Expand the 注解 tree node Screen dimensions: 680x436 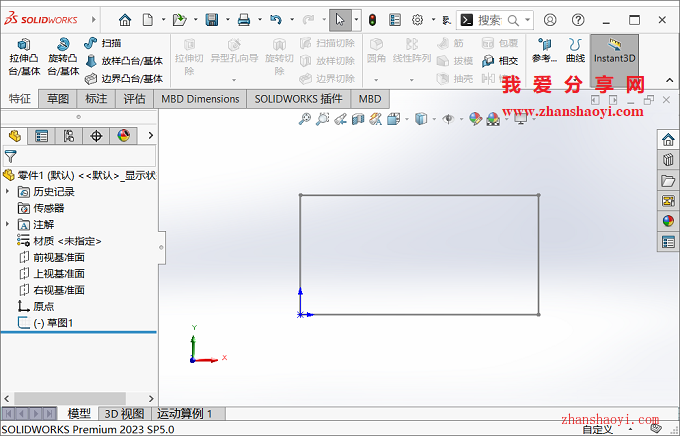(x=7, y=224)
